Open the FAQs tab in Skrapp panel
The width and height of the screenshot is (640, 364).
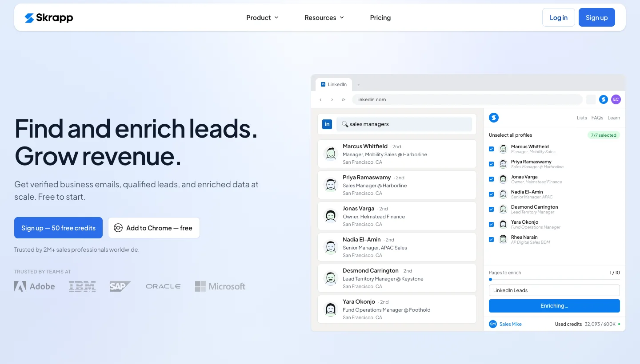(x=597, y=118)
